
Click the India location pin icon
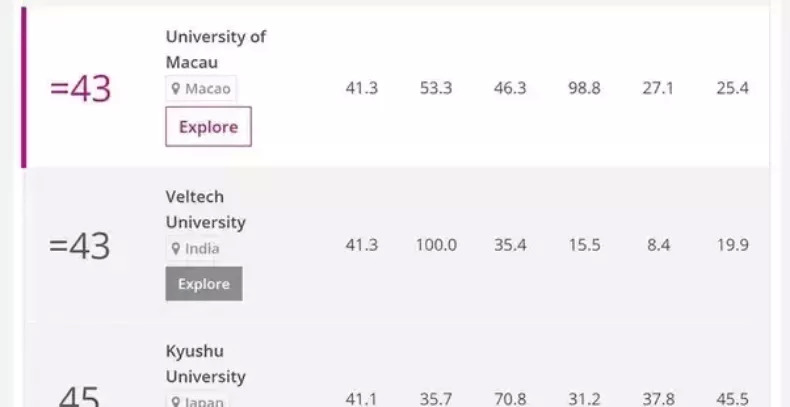pos(176,249)
